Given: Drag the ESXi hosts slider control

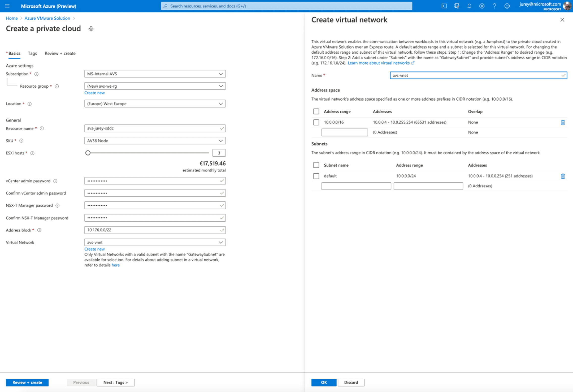Looking at the screenshot, I should (x=87, y=153).
